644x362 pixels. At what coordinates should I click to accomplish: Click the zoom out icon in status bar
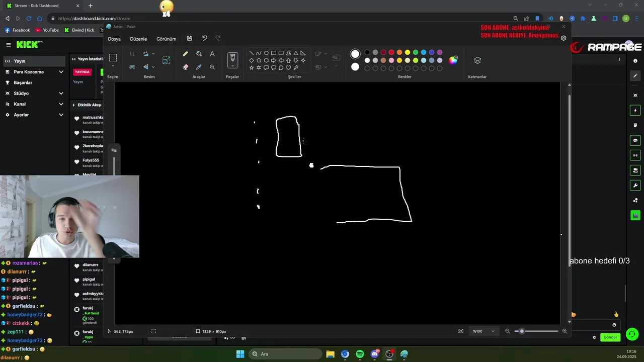[508, 331]
